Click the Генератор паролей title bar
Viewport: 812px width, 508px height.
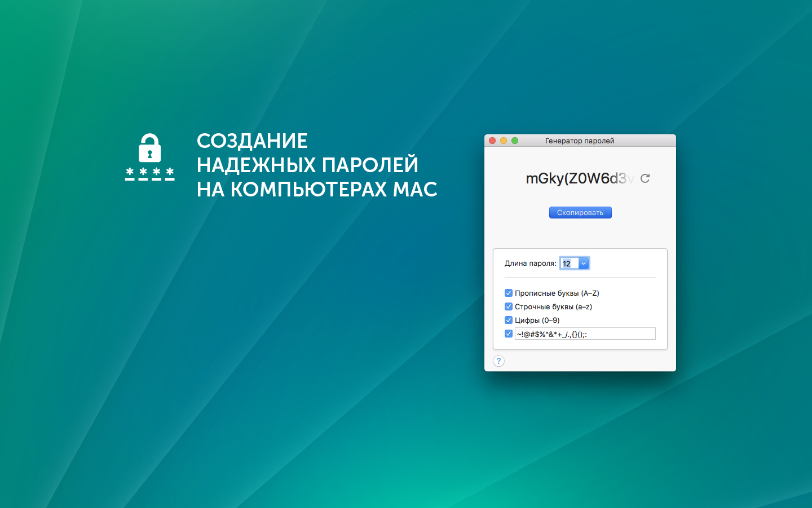tap(580, 141)
